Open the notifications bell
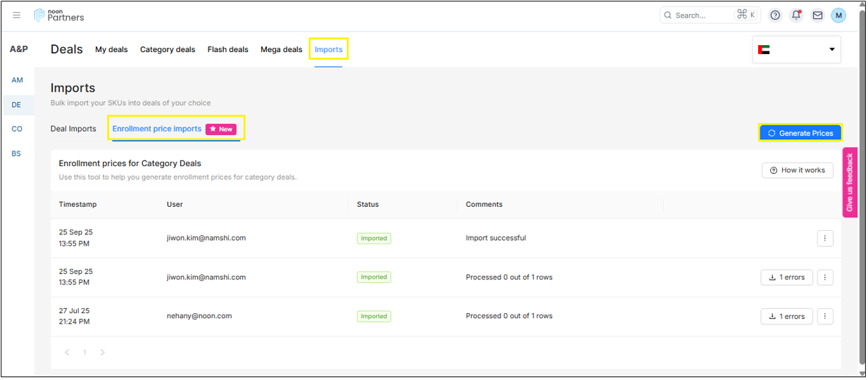868x380 pixels. coord(796,15)
